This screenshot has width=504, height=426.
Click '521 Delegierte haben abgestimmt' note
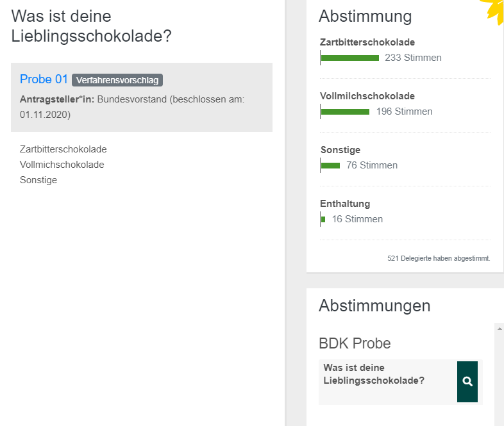[439, 259]
